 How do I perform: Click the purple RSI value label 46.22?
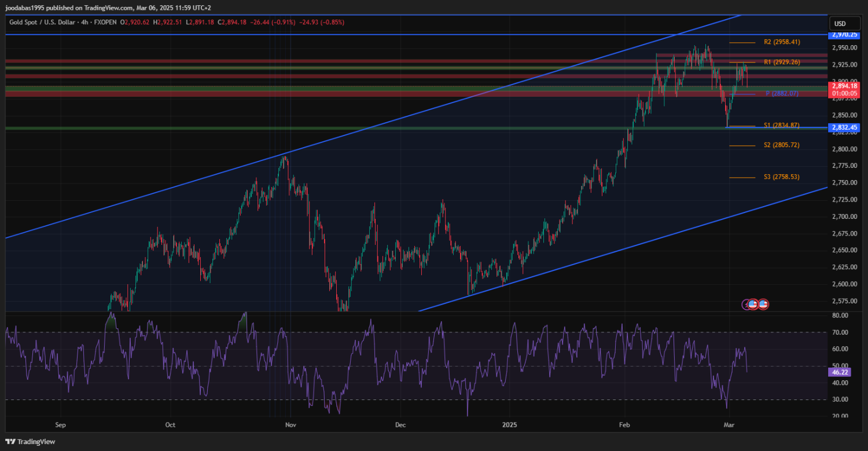840,373
